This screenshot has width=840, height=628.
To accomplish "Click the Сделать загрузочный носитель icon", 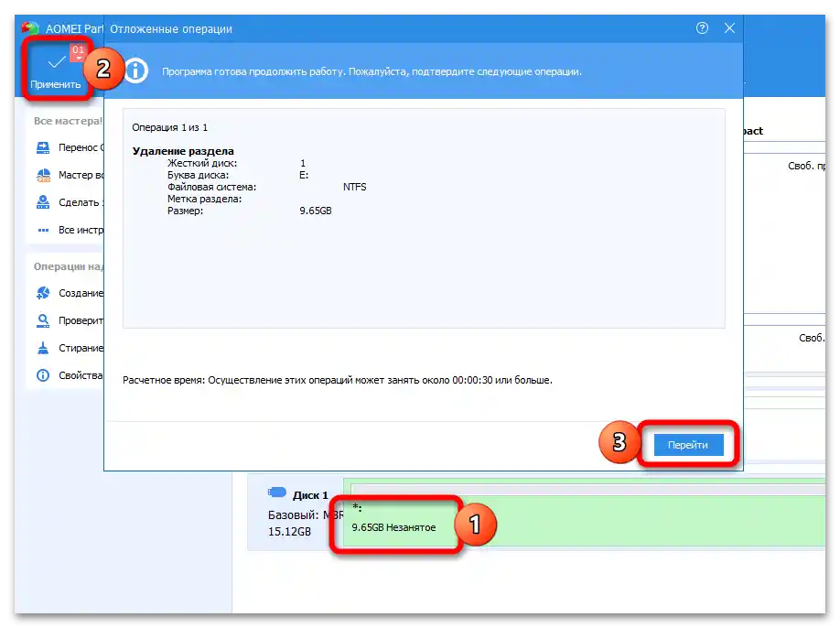I will (x=43, y=202).
